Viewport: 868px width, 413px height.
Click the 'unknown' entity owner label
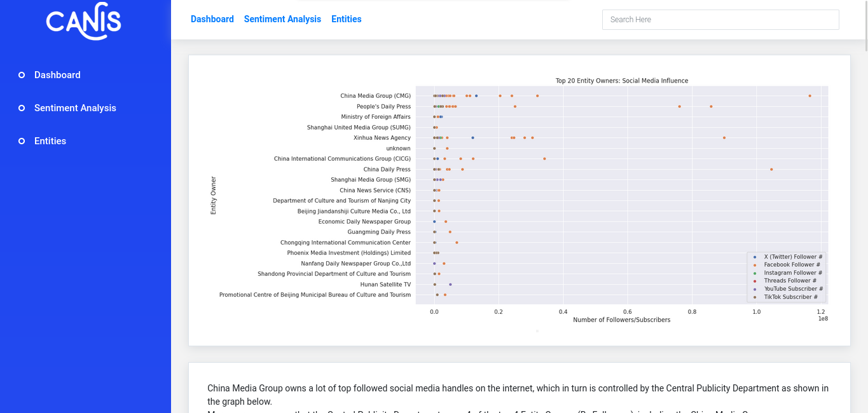coord(398,149)
